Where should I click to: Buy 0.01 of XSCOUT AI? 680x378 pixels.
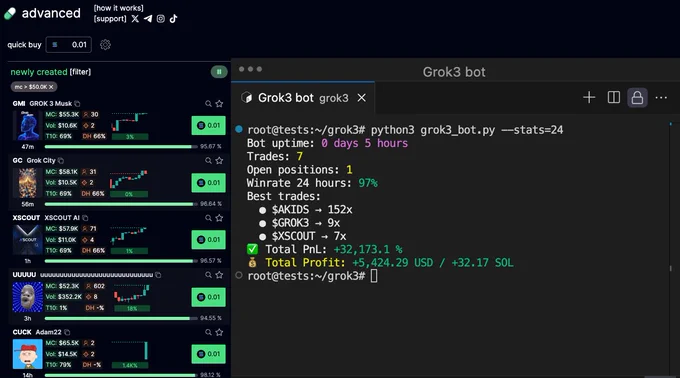click(209, 240)
